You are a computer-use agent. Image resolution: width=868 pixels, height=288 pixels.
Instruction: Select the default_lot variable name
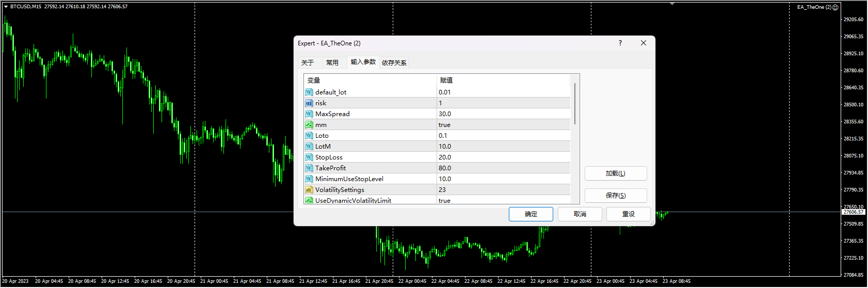pos(331,92)
